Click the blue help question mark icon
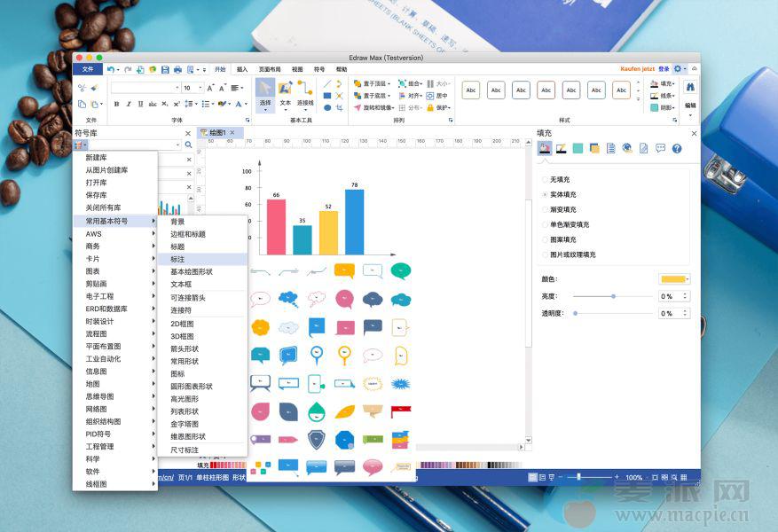The width and height of the screenshot is (778, 532). 677,148
